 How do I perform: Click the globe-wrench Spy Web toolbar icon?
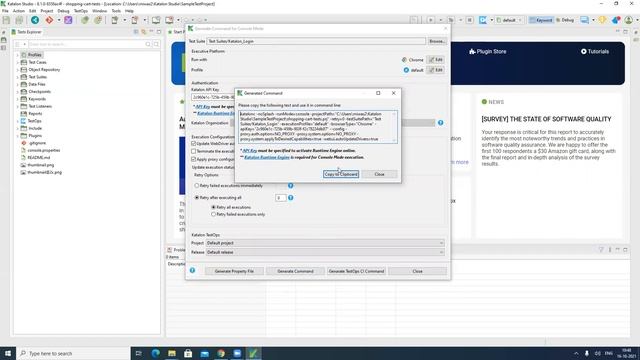pos(84,20)
